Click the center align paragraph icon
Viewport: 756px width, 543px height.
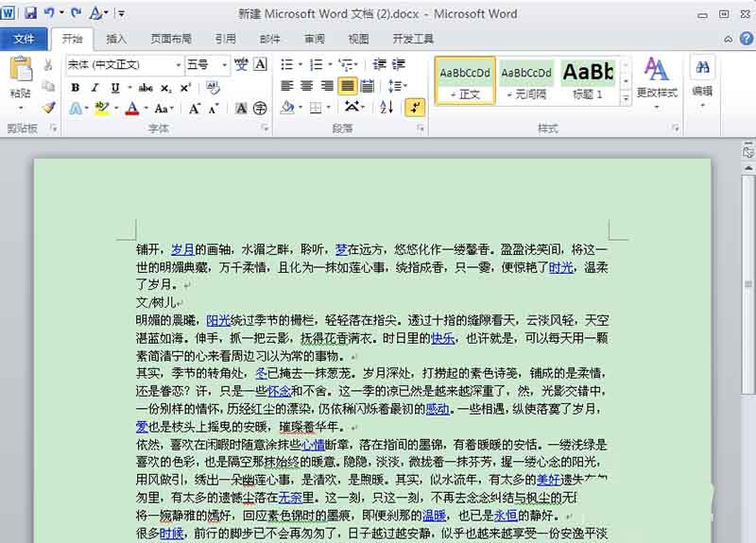pyautogui.click(x=306, y=86)
